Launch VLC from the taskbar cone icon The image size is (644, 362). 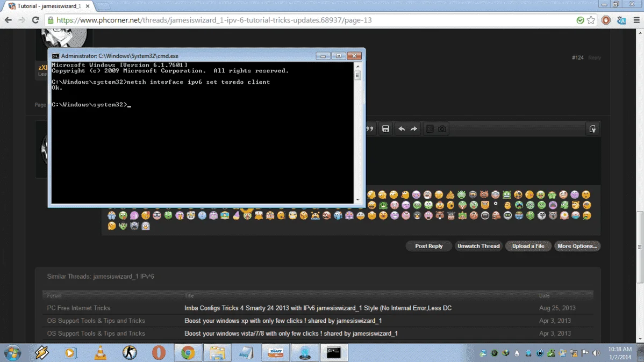click(100, 352)
